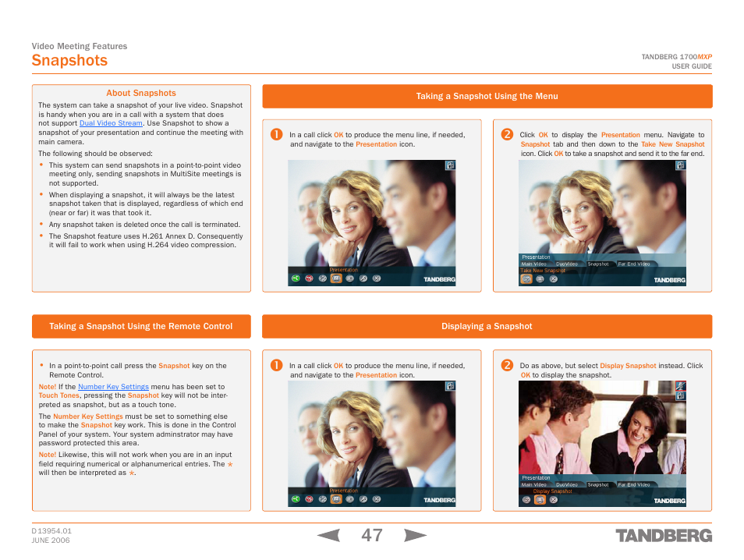
Task: Click orange Take New Snapshot text in Menu step 2 instructions
Action: (x=672, y=144)
